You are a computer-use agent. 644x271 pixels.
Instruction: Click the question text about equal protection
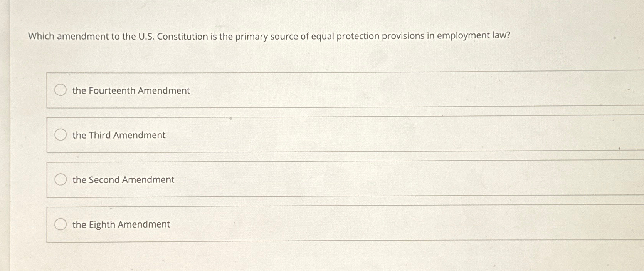[269, 37]
